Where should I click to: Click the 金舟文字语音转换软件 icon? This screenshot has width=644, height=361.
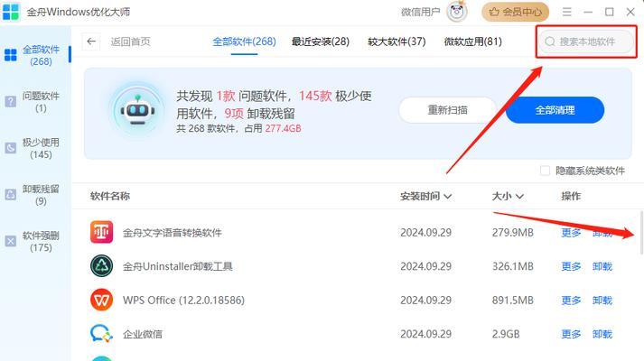coord(101,232)
